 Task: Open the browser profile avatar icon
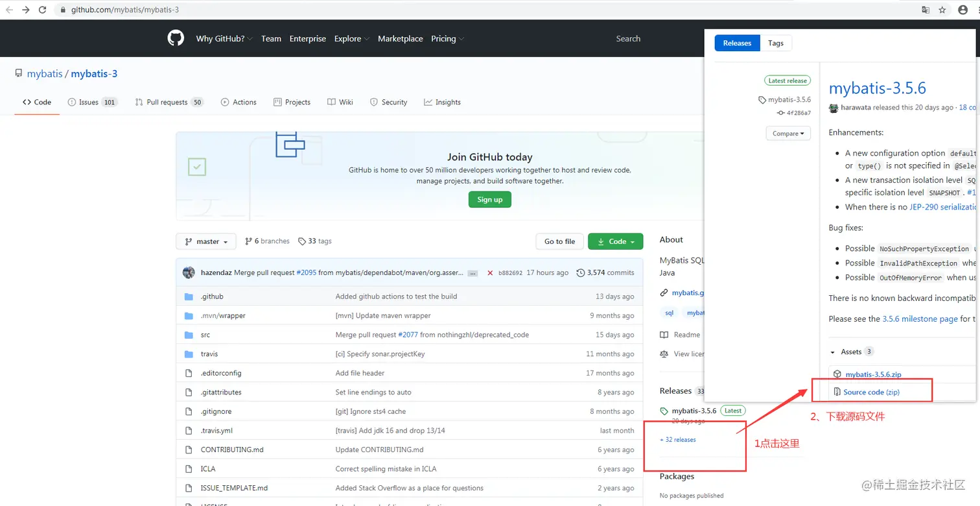[x=962, y=10]
